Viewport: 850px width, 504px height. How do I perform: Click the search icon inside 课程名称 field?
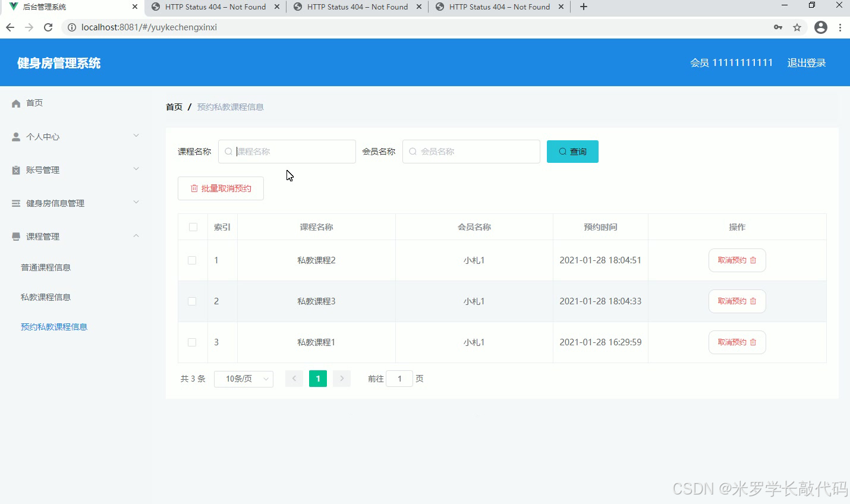point(228,152)
